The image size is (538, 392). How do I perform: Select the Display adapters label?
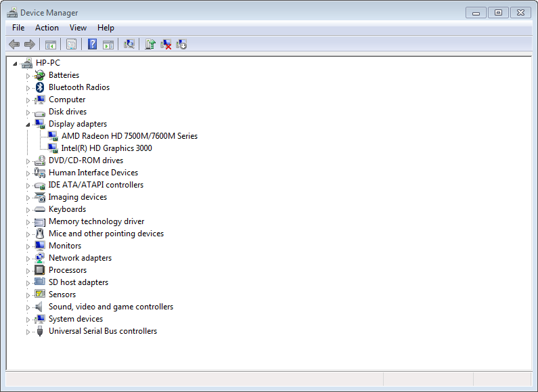coord(78,124)
